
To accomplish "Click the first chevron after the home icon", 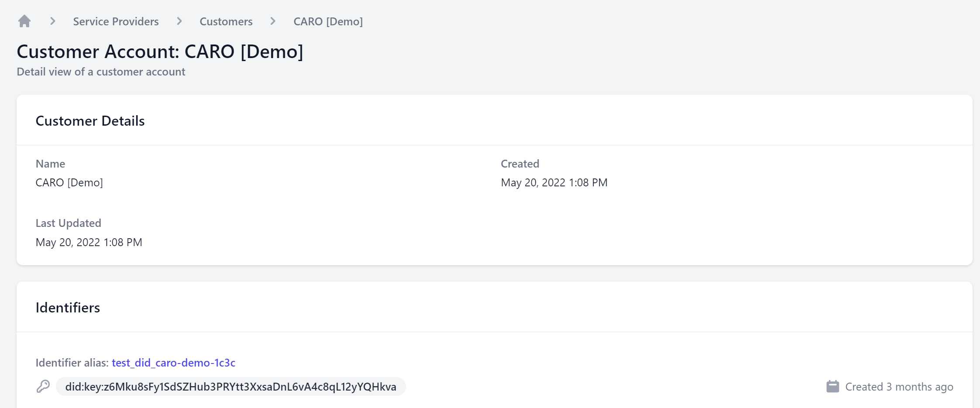I will point(52,21).
